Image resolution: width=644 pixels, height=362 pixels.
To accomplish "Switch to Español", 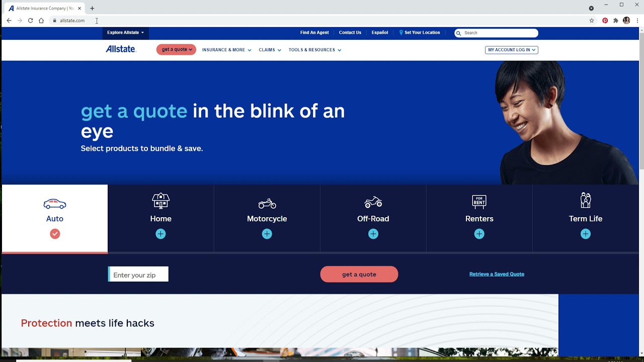I will [380, 33].
